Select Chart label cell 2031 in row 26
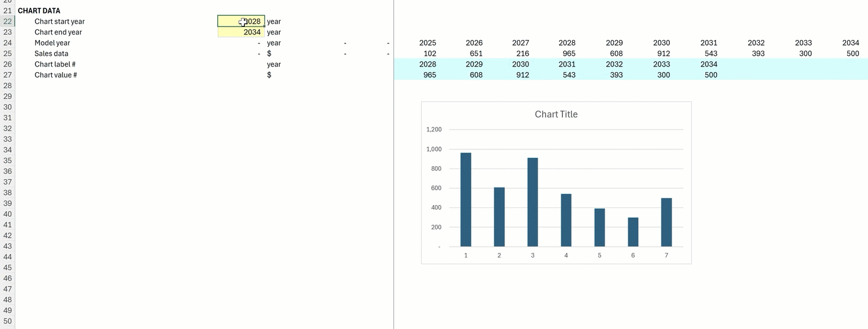The height and width of the screenshot is (329, 868). [567, 64]
